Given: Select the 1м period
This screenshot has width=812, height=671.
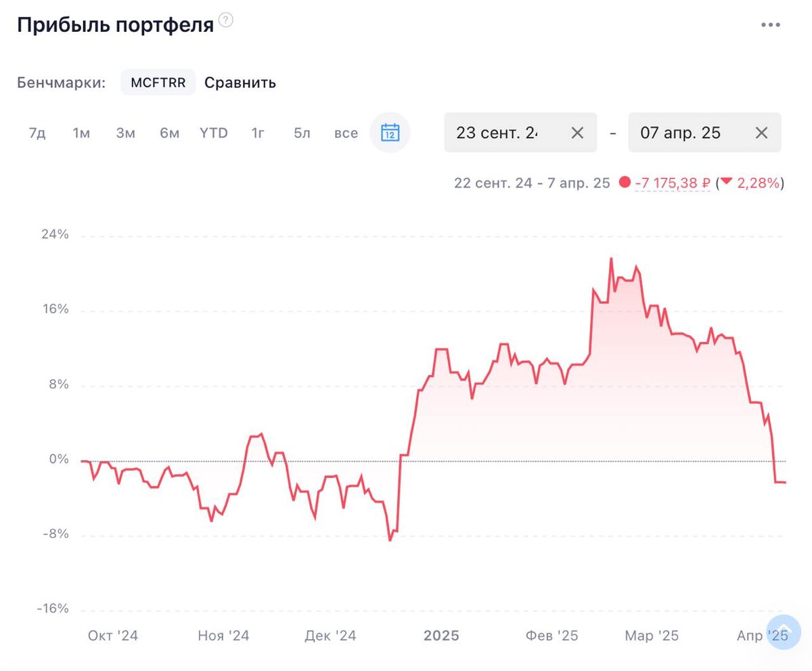Looking at the screenshot, I should [81, 133].
